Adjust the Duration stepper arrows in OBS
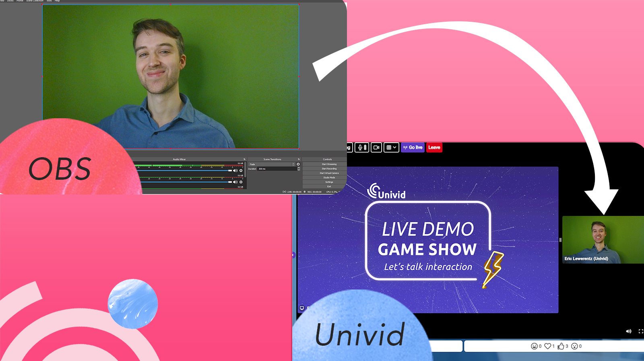Viewport: 644px width, 361px height. 299,169
